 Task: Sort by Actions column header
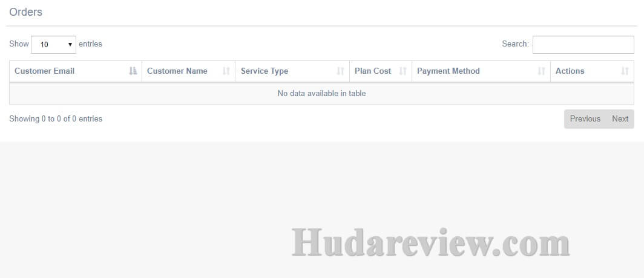click(592, 71)
